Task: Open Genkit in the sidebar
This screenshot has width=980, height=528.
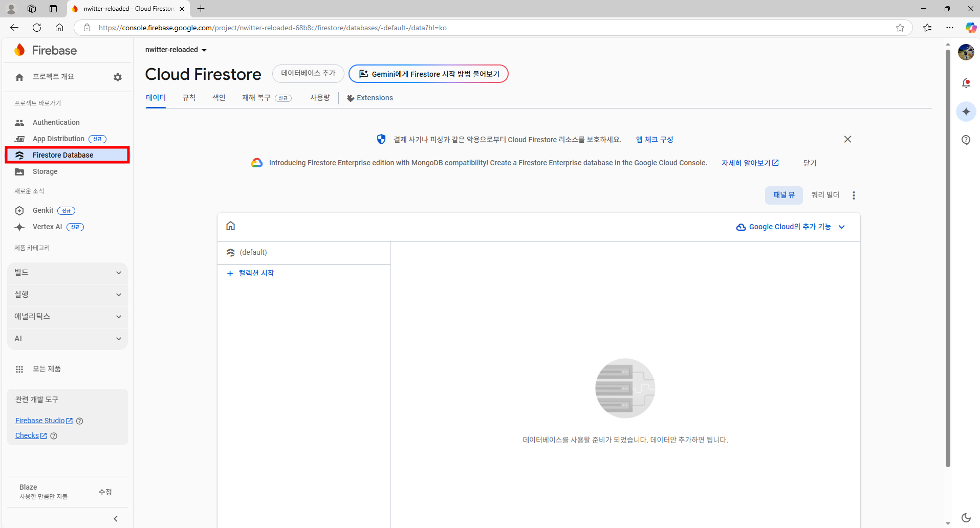Action: coord(43,210)
